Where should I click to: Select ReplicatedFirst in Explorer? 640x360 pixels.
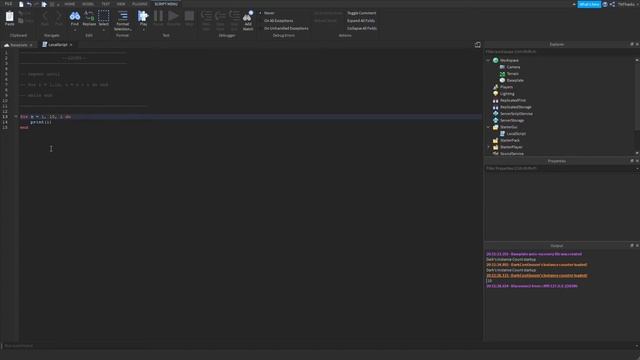click(513, 100)
